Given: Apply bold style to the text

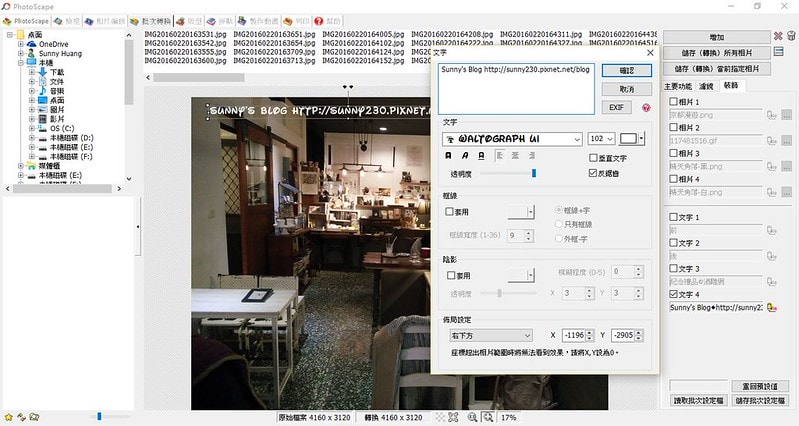Looking at the screenshot, I should [447, 156].
